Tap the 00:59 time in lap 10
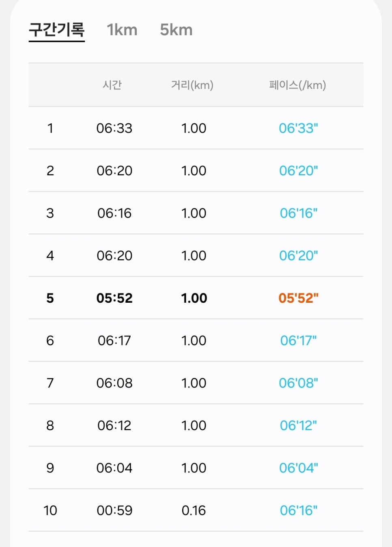The height and width of the screenshot is (547, 392). point(114,510)
